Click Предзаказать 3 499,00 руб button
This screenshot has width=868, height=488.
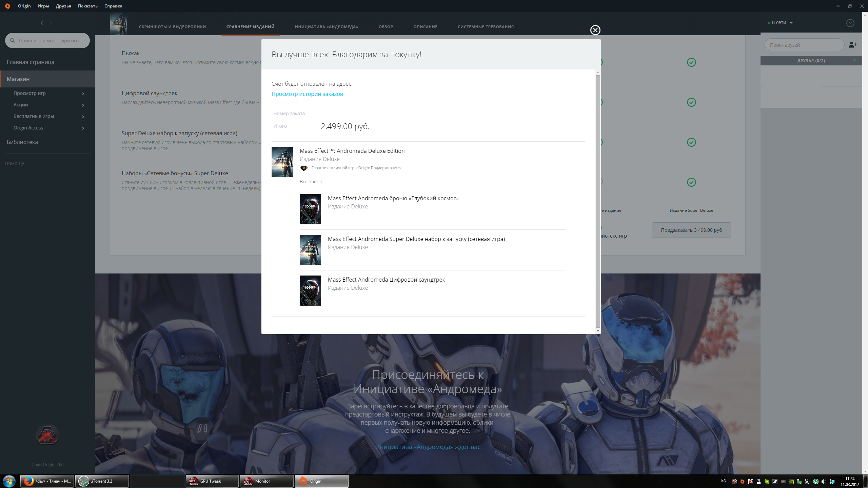[691, 230]
